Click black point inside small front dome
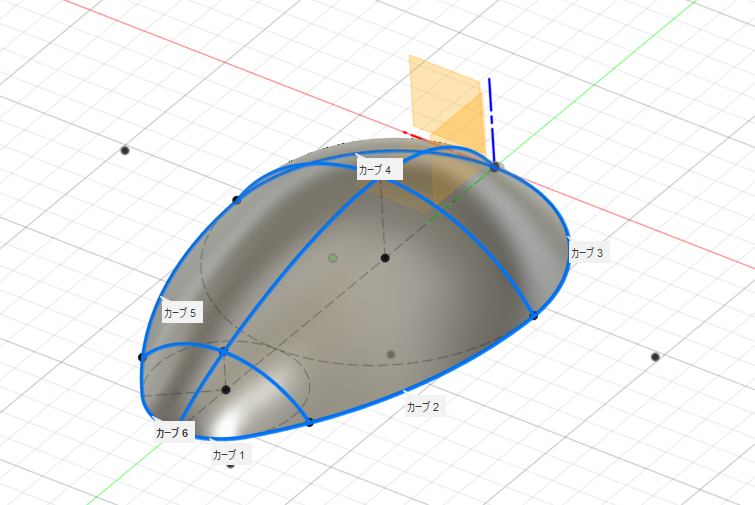 pyautogui.click(x=226, y=389)
